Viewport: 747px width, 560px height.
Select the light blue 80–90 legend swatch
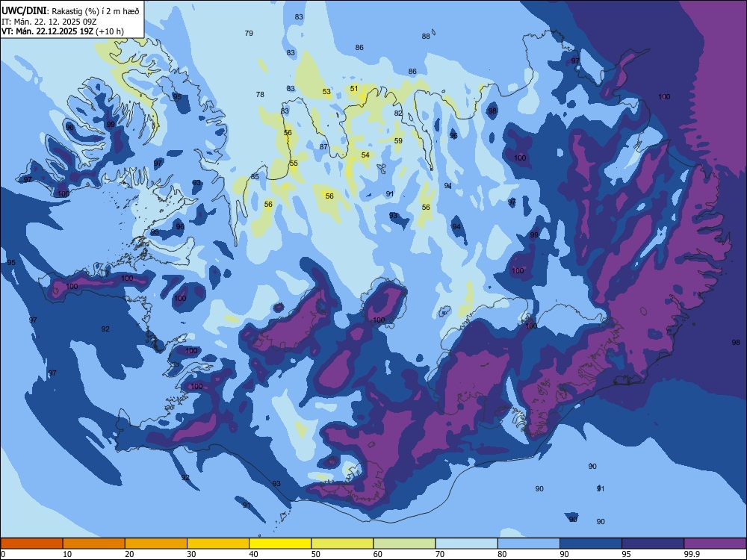(x=529, y=544)
